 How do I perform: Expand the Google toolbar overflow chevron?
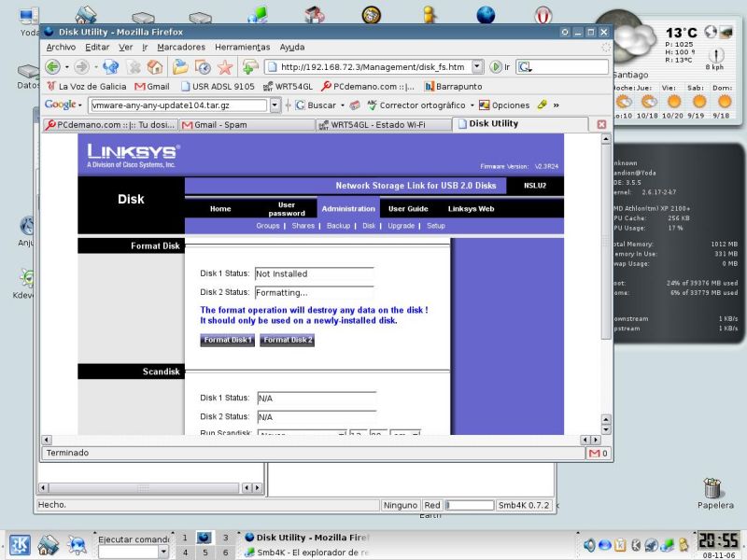tap(556, 105)
